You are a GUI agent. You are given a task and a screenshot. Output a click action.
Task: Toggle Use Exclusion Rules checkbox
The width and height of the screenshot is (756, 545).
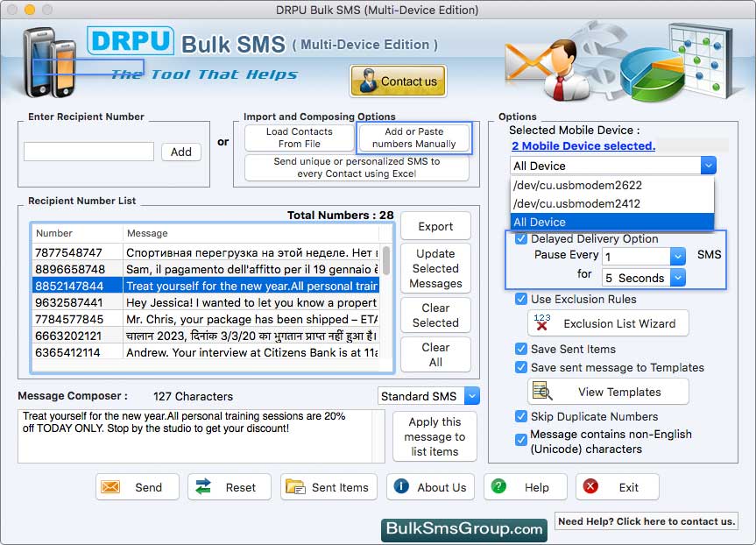click(x=520, y=299)
